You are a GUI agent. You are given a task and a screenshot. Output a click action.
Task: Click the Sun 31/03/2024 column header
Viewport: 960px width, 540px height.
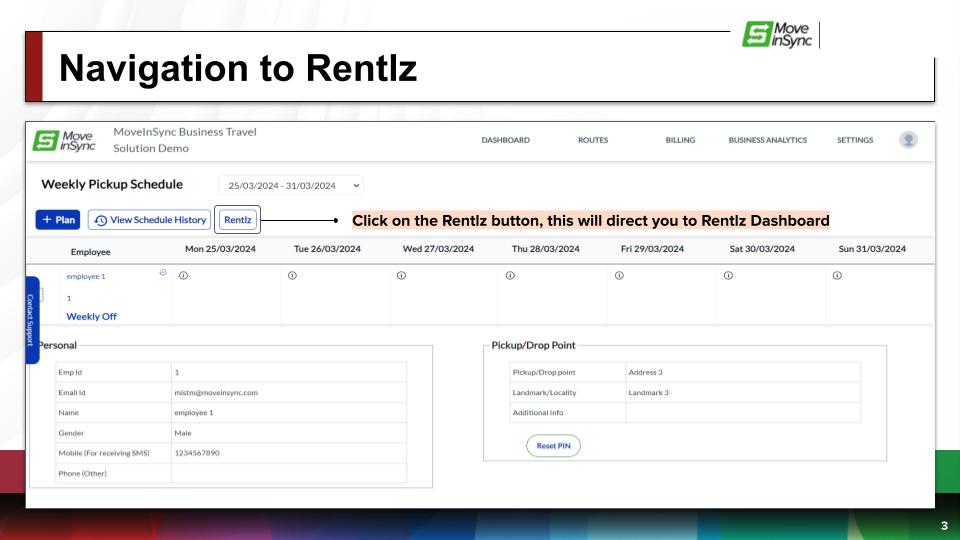click(x=872, y=249)
